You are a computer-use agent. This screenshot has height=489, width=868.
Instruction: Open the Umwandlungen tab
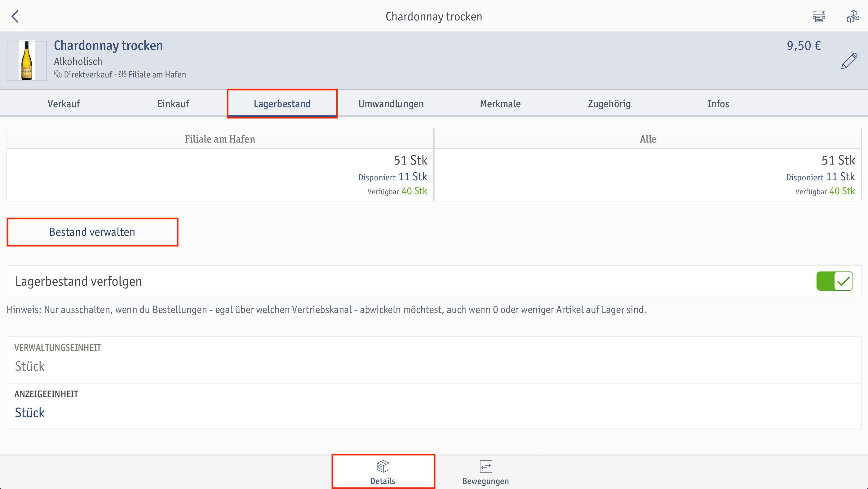point(391,104)
